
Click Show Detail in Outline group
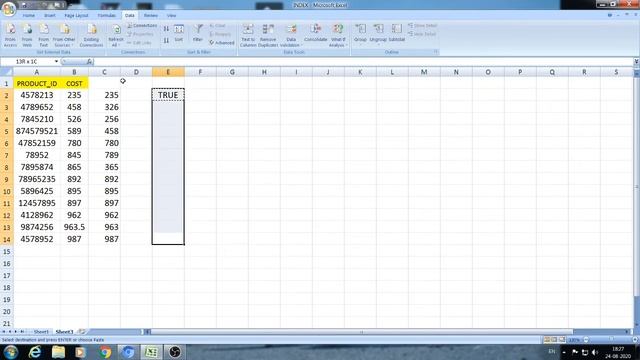(422, 26)
